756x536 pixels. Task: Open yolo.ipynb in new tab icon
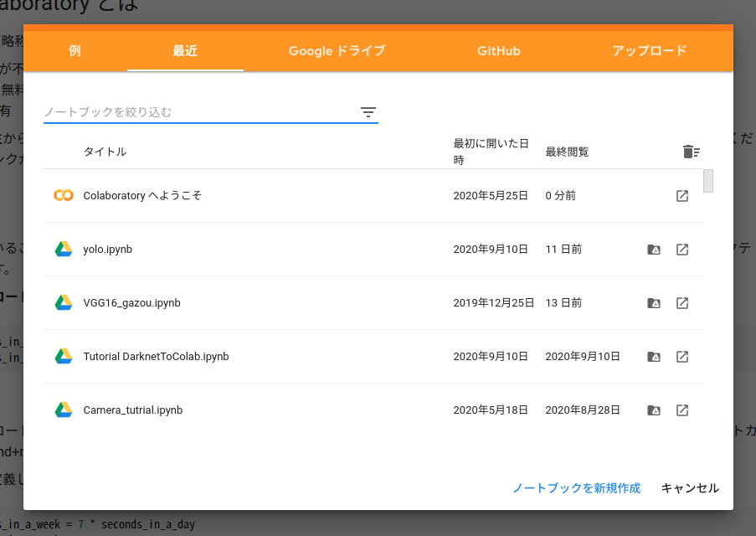coord(681,250)
